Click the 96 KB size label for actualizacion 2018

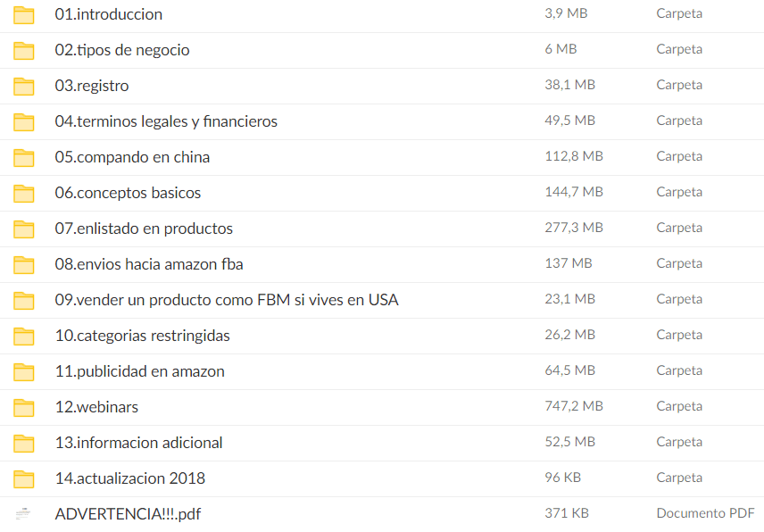click(559, 478)
